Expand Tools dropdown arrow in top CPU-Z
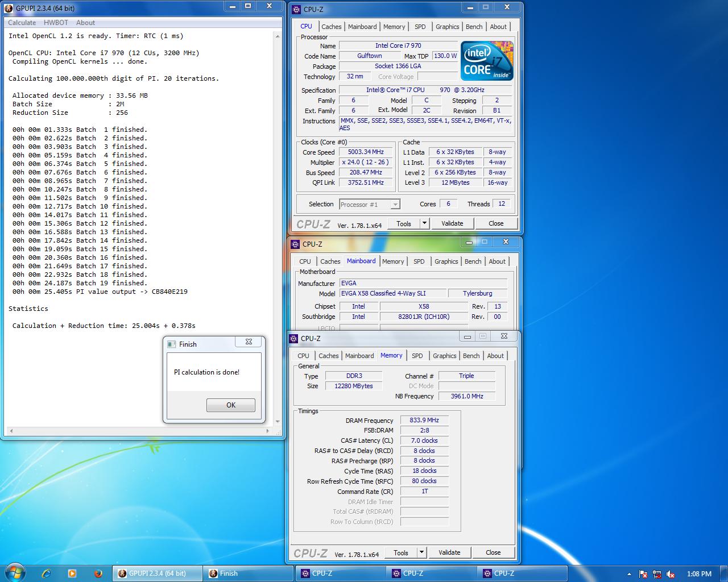This screenshot has height=582, width=728. tap(424, 223)
